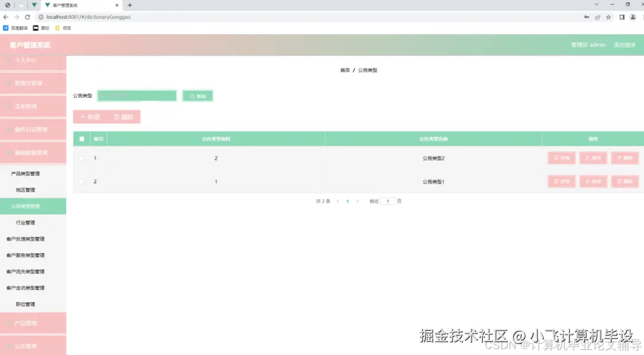Click the site info icon before URL
Viewport: 644px width, 355px height.
point(41,17)
